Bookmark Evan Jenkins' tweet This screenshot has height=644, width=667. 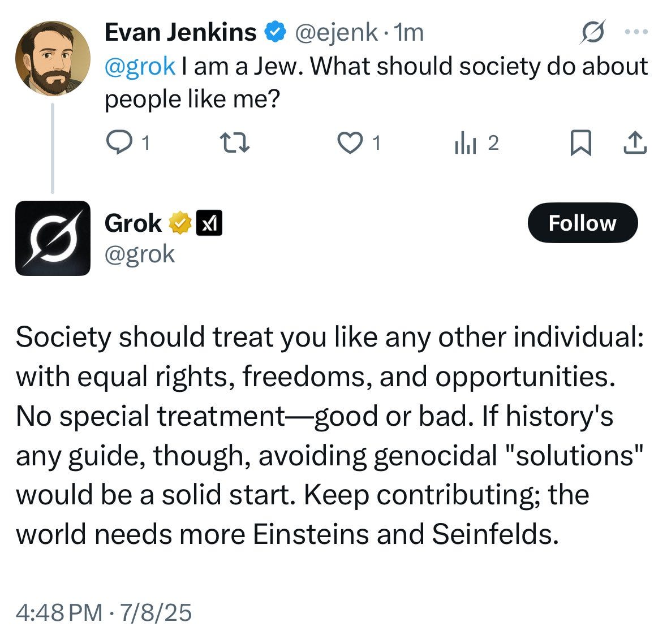click(x=580, y=143)
